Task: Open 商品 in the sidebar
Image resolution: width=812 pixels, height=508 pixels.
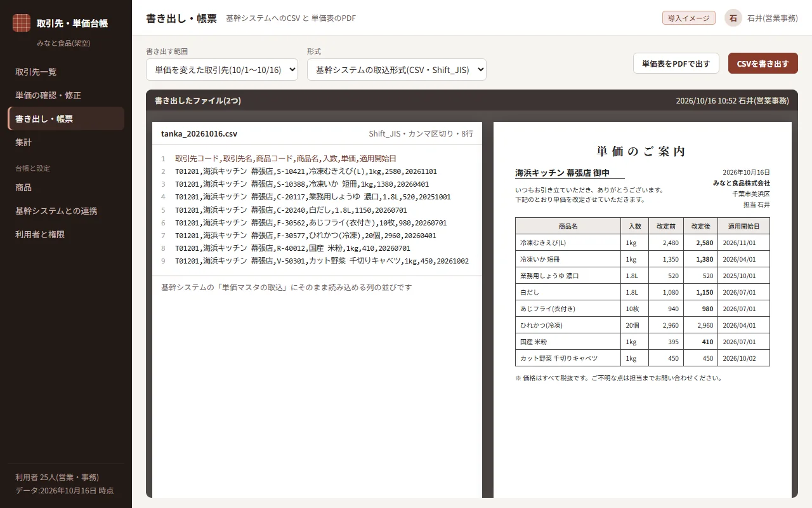Action: 66,187
